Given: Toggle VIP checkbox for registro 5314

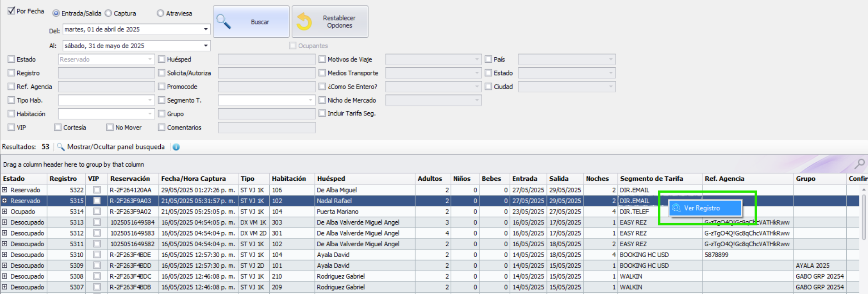Looking at the screenshot, I should [97, 212].
